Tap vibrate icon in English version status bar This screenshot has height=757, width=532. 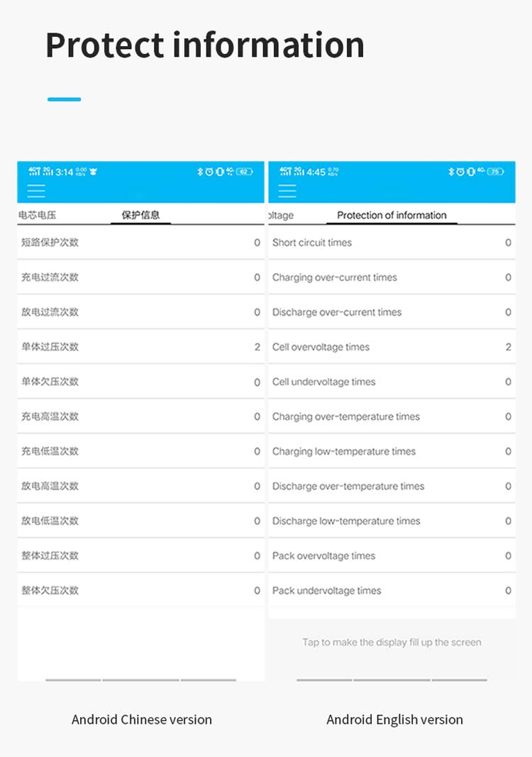click(x=471, y=172)
